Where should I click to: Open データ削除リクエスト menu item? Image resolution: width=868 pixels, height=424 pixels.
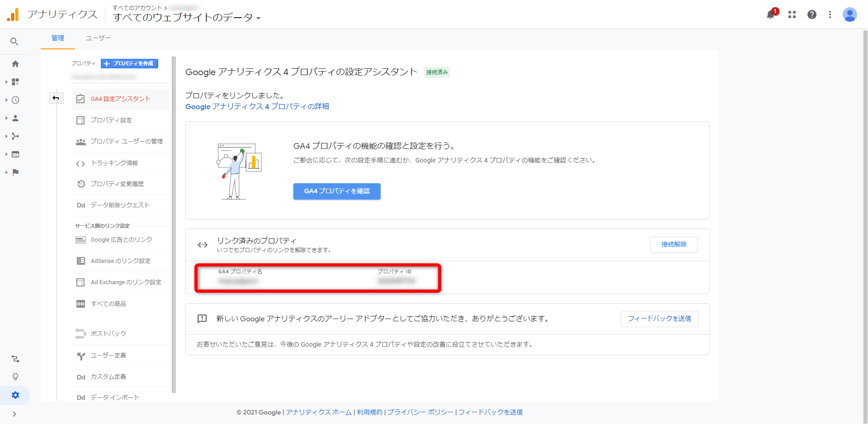coord(120,205)
